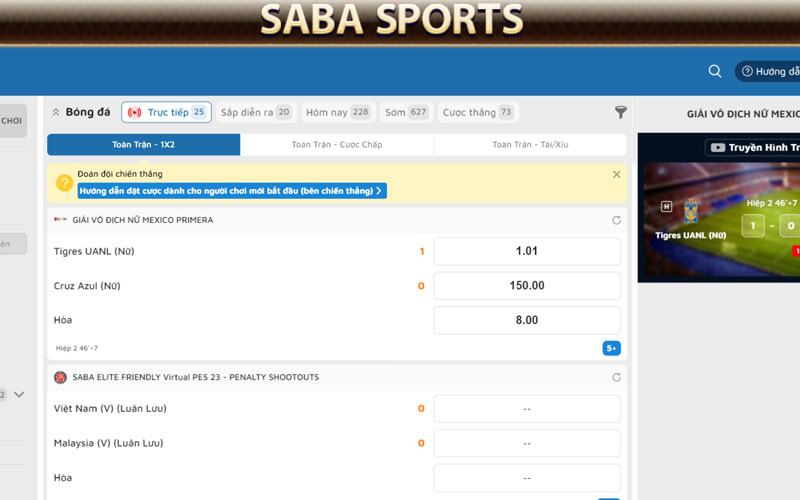Open the Hướng dẫn help button

pos(768,71)
